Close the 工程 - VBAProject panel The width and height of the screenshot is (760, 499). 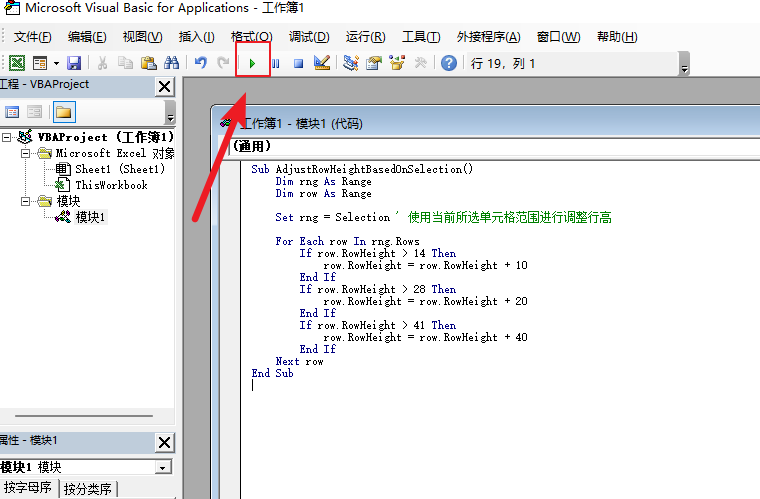[x=165, y=87]
